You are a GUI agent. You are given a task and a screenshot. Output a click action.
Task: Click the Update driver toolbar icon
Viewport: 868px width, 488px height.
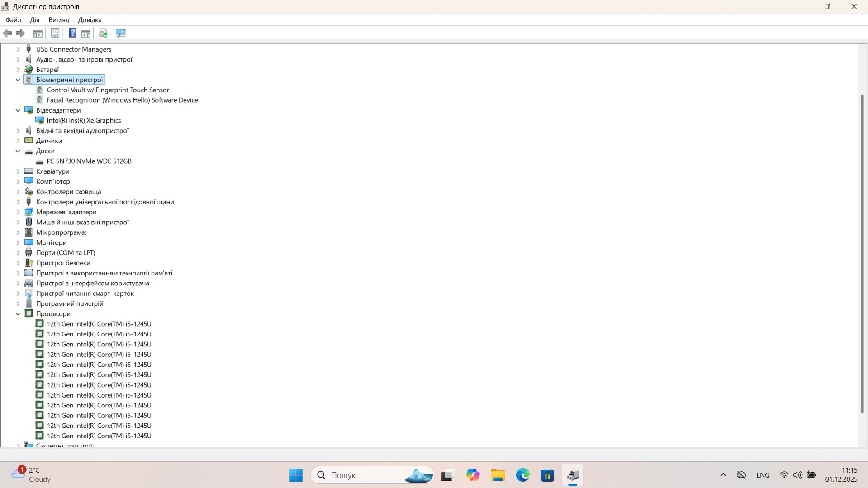[x=103, y=33]
